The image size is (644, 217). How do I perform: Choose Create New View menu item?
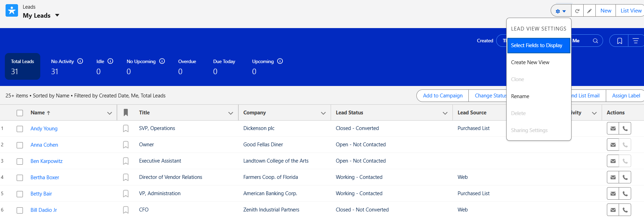click(x=539, y=62)
